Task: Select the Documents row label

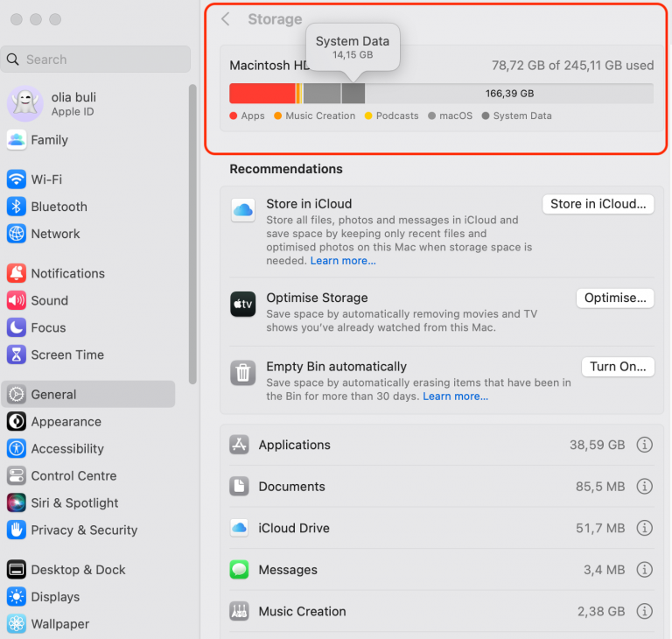Action: pos(292,487)
